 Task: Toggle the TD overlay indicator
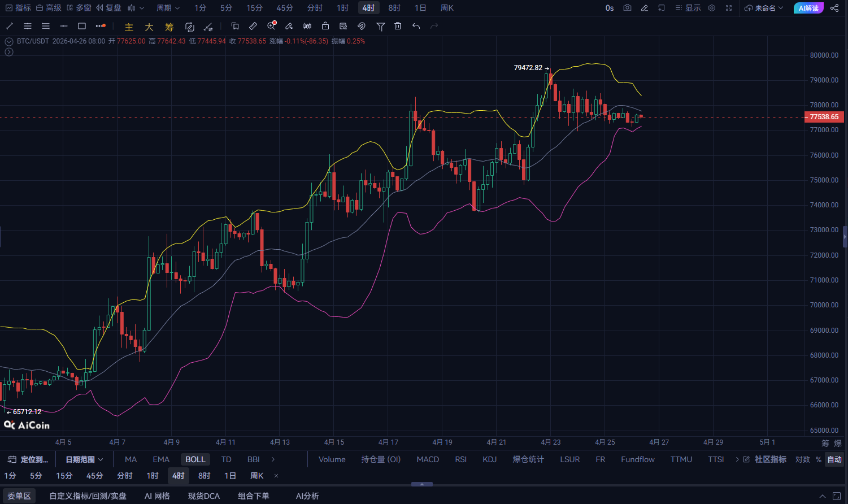(227, 459)
